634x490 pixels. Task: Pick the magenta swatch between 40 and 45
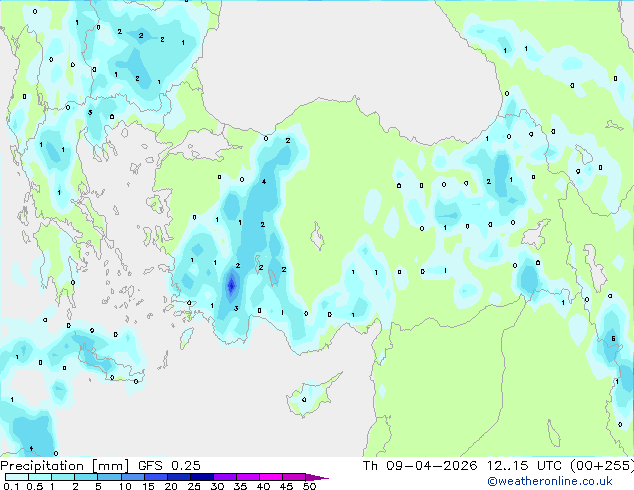pos(271,477)
